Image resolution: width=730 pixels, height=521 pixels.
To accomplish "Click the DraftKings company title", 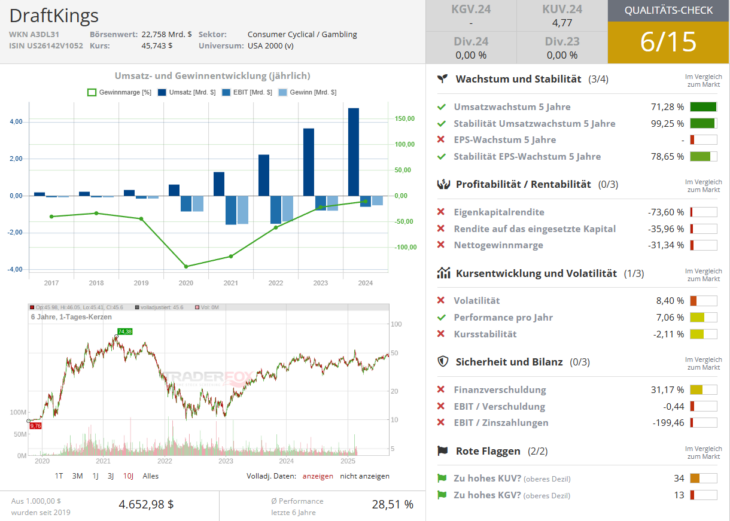I will [x=54, y=15].
